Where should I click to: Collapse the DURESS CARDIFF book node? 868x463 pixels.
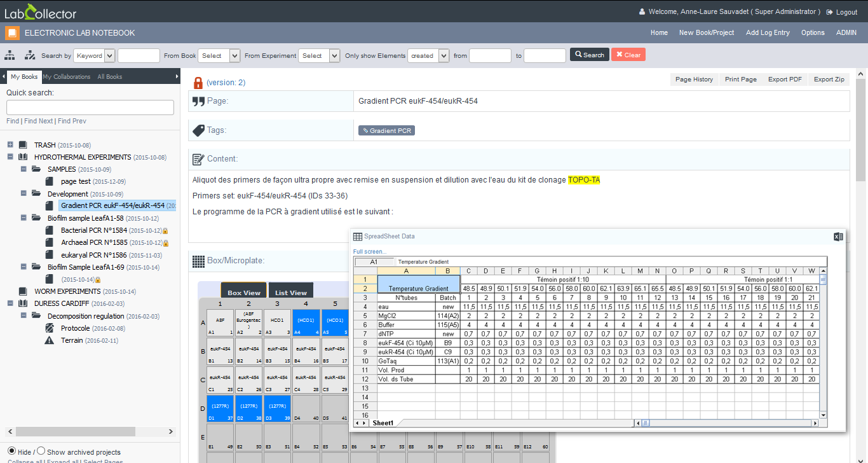(10, 303)
